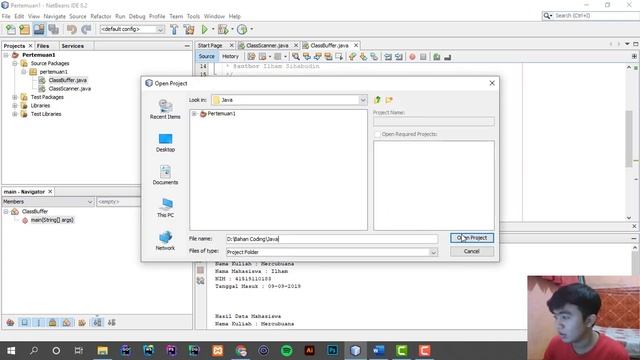Switch to the Files tab
This screenshot has width=640, height=360.
pyautogui.click(x=43, y=46)
